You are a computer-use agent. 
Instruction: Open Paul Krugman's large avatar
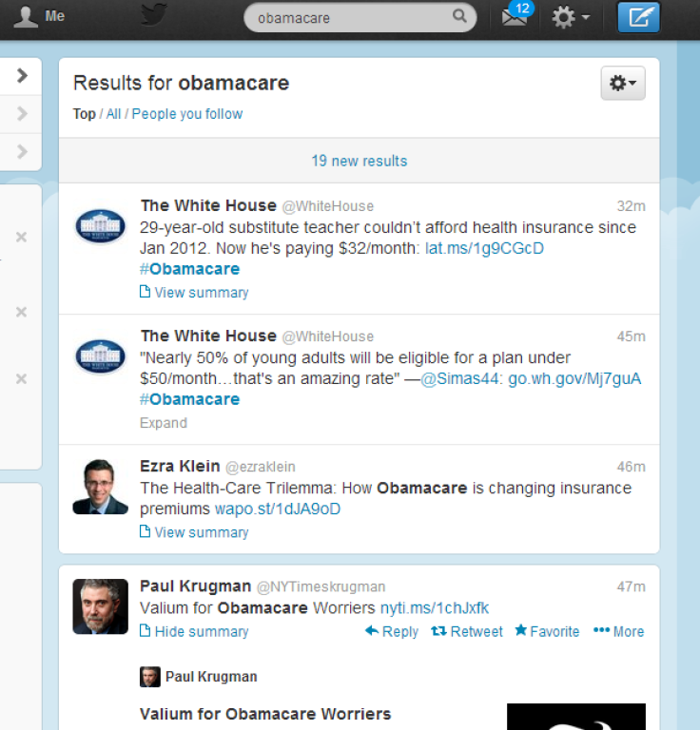100,606
